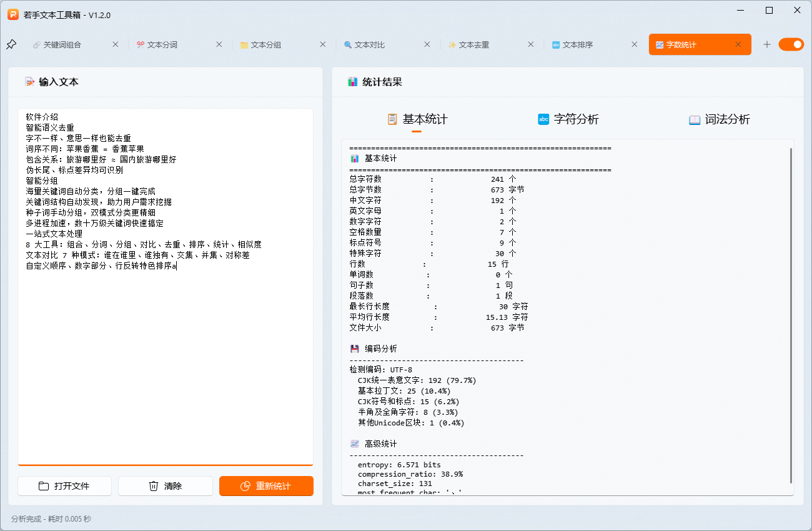The height and width of the screenshot is (531, 812).
Task: Click the folder icon on 文本分组 tab
Action: pos(244,44)
